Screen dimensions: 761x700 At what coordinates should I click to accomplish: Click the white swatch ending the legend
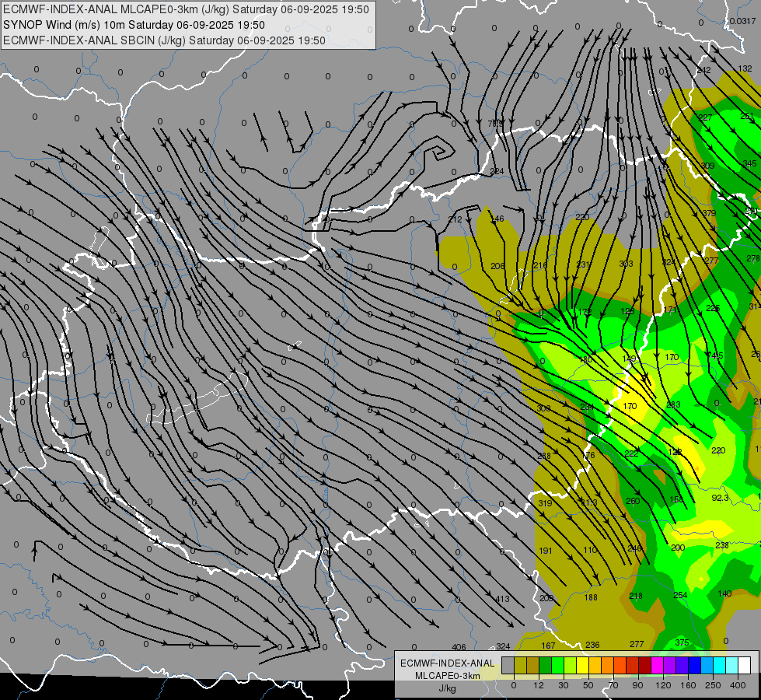coord(744,666)
